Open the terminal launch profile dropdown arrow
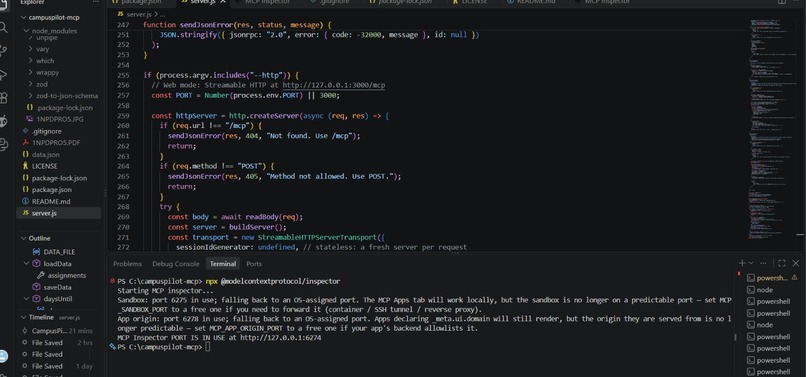This screenshot has width=806, height=377. click(x=751, y=263)
